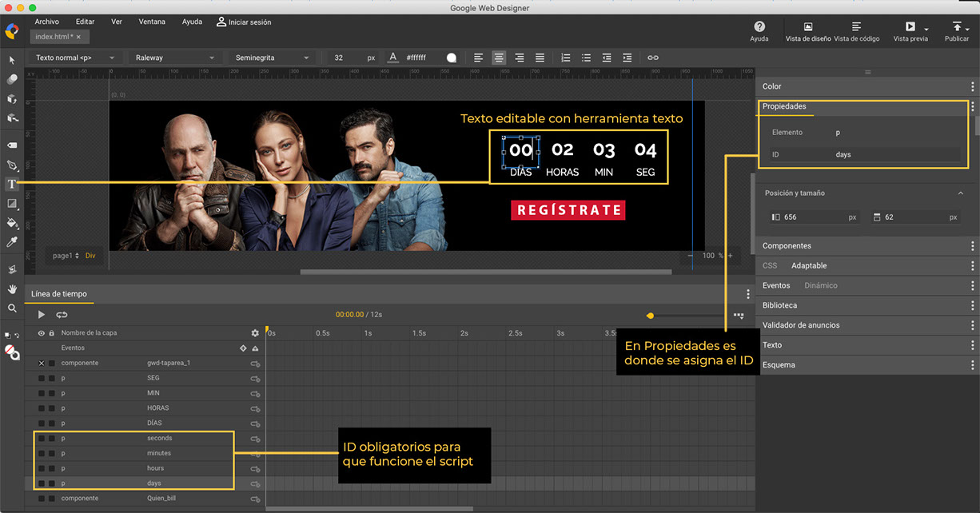The image size is (980, 513).
Task: Insert hyperlink using the link icon
Action: pos(653,58)
